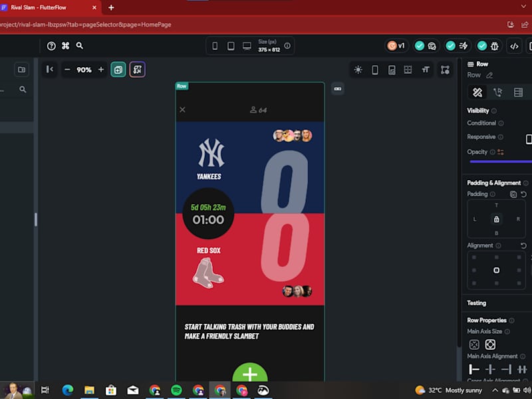Open the Opacity variable binding icon
Image resolution: width=532 pixels, height=399 pixels.
(x=501, y=152)
